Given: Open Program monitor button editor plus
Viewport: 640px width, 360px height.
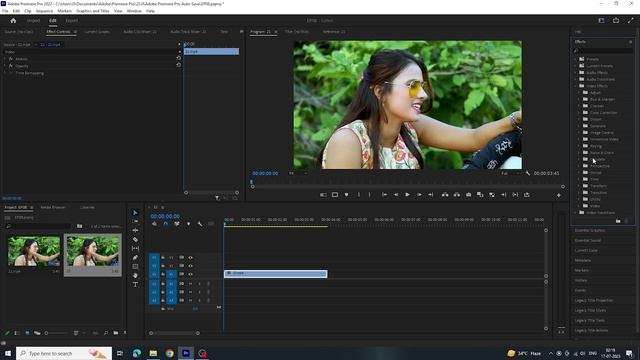Looking at the screenshot, I should pyautogui.click(x=558, y=195).
